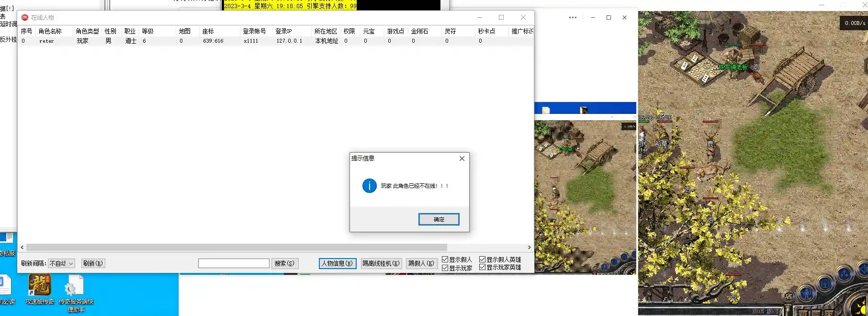Screen dimensions: 868x316
Task: Click the 元宝 column header
Action: click(372, 31)
